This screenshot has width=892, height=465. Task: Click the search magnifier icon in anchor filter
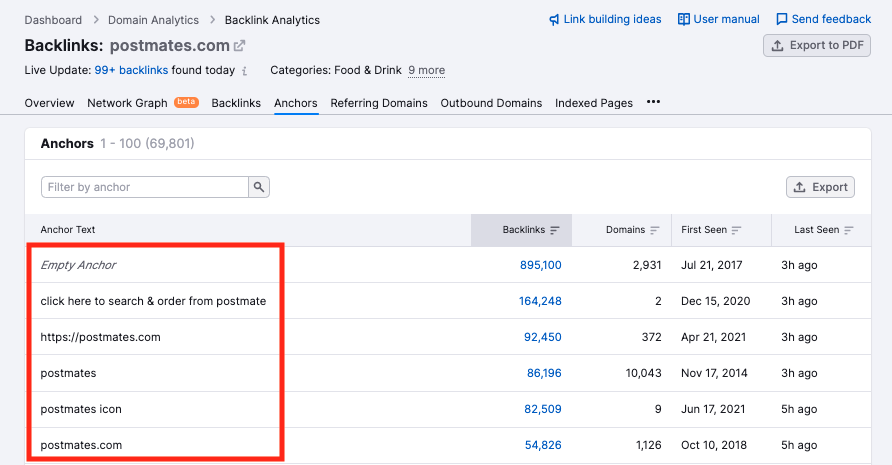259,187
